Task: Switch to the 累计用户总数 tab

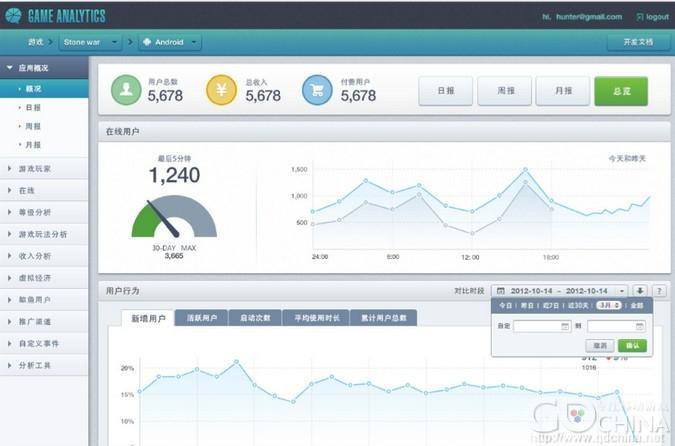Action: 384,318
